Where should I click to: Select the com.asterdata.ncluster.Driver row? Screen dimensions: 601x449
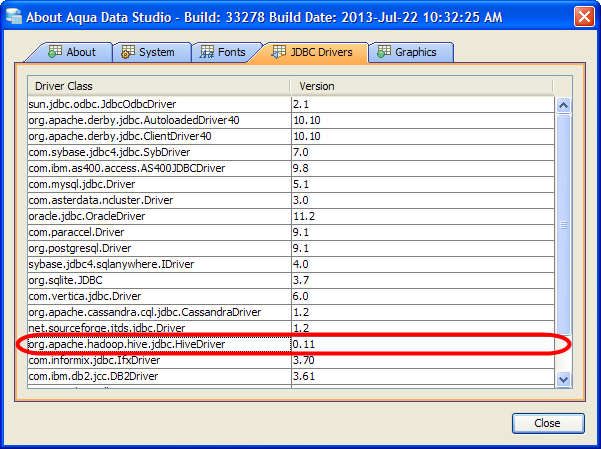[x=291, y=201]
